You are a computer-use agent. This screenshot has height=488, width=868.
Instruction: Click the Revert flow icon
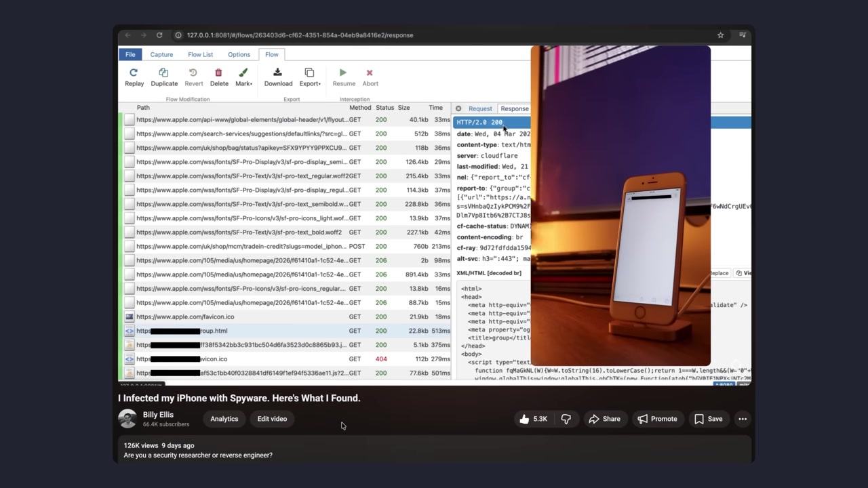click(193, 73)
